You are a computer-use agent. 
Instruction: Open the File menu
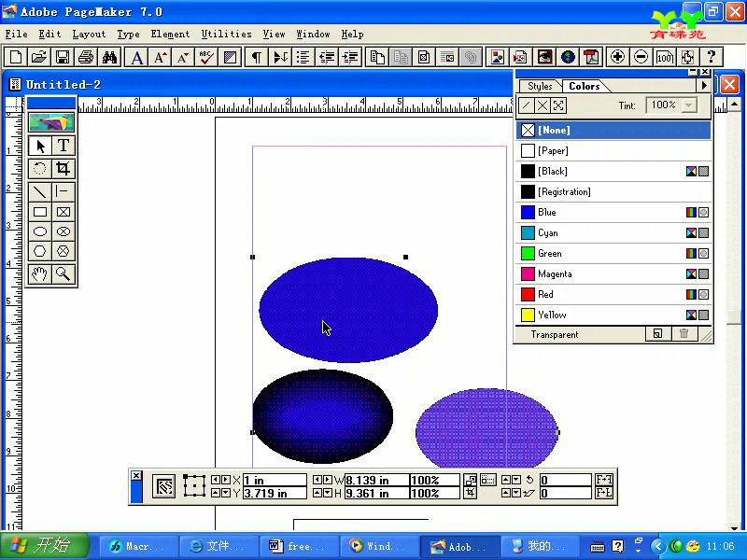16,34
